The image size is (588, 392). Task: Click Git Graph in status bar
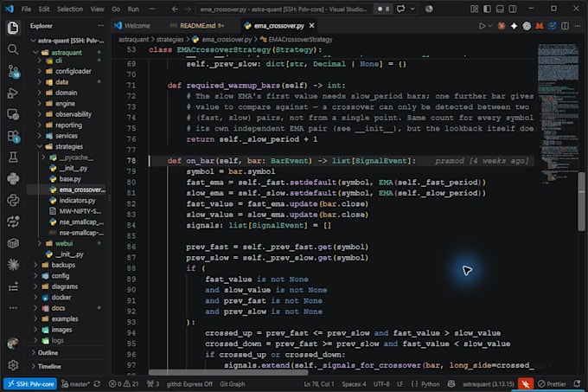(232, 383)
